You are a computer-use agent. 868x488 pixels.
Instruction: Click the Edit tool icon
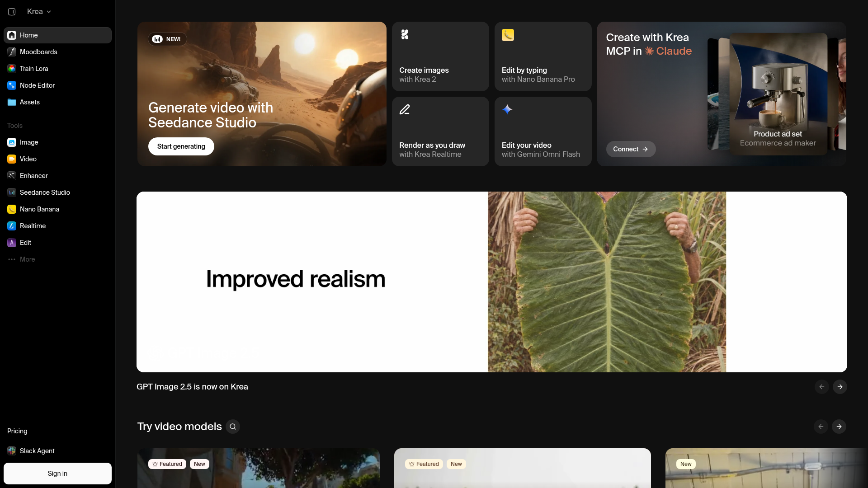point(12,243)
